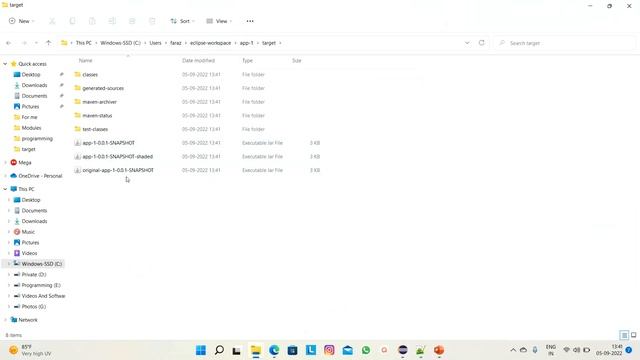Select original-app-1-0.0.1-SNAPSHOT jar file
Viewport: 640px width, 360px height.
pyautogui.click(x=118, y=170)
